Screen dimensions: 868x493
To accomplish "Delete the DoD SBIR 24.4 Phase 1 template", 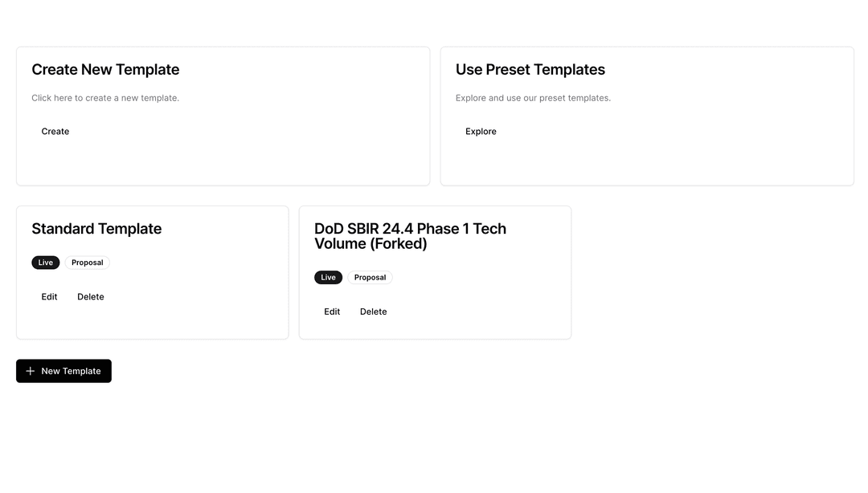I will 373,312.
